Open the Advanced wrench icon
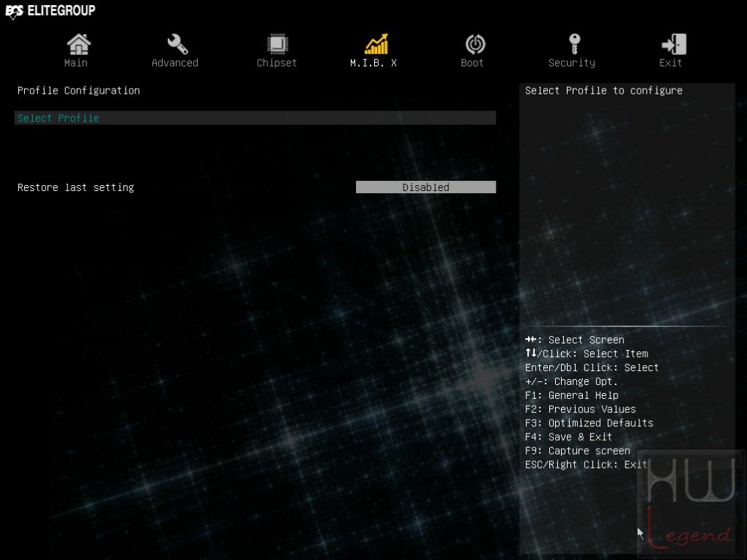The width and height of the screenshot is (747, 560). point(177,44)
